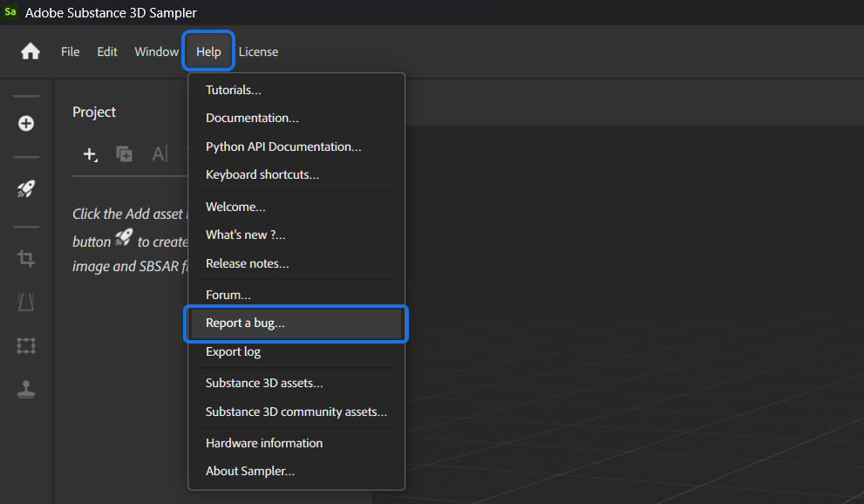Open the Edit menu
The height and width of the screenshot is (504, 864).
pyautogui.click(x=107, y=51)
